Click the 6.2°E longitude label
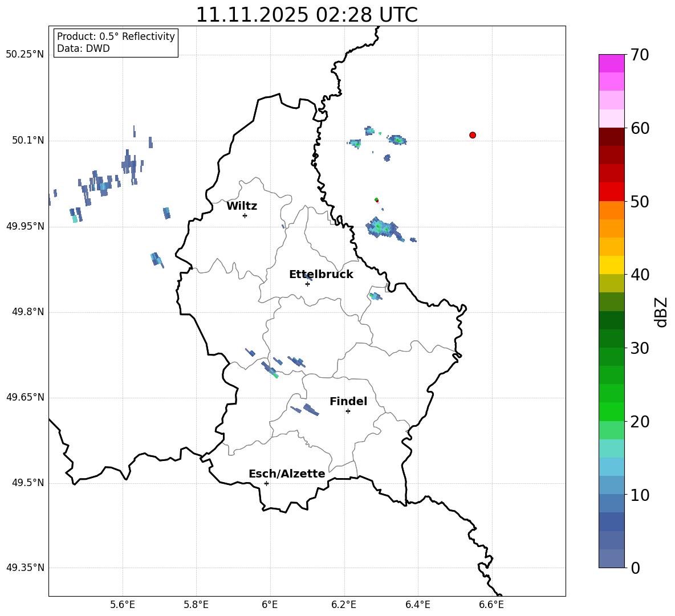 [344, 605]
